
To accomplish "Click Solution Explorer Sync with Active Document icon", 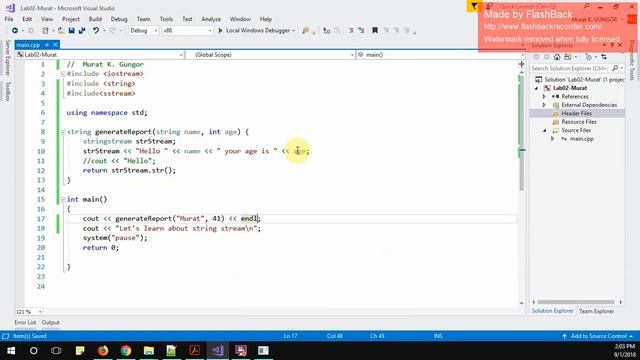I will 604,57.
